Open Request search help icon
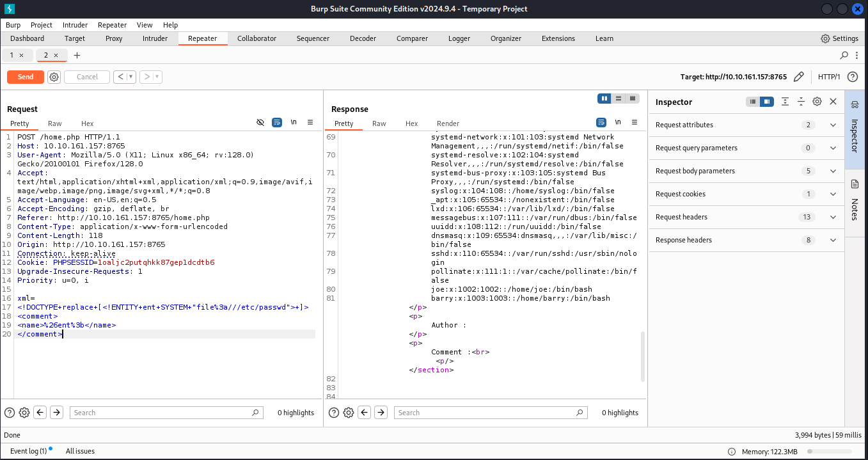868x460 pixels. pyautogui.click(x=10, y=413)
